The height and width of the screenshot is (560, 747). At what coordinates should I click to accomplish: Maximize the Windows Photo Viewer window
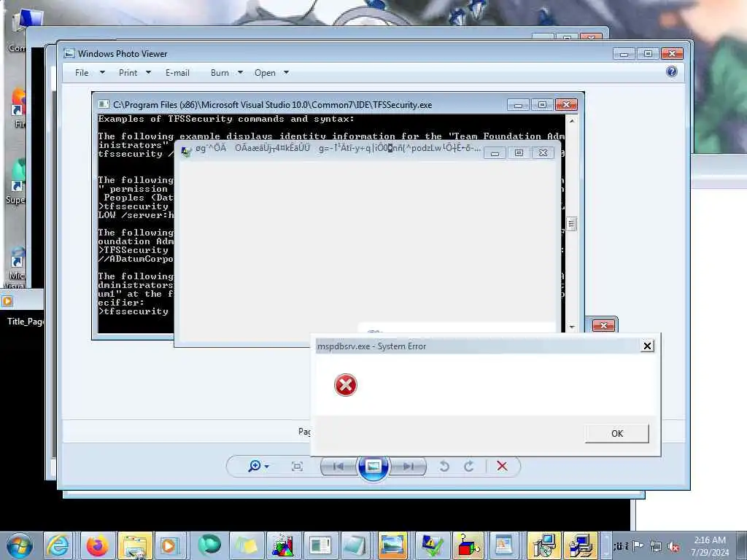point(648,54)
